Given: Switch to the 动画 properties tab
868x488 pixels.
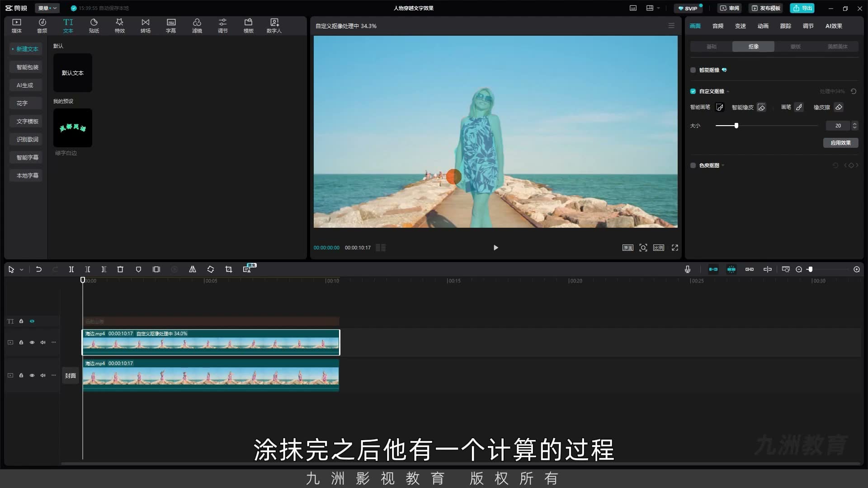Looking at the screenshot, I should [763, 26].
